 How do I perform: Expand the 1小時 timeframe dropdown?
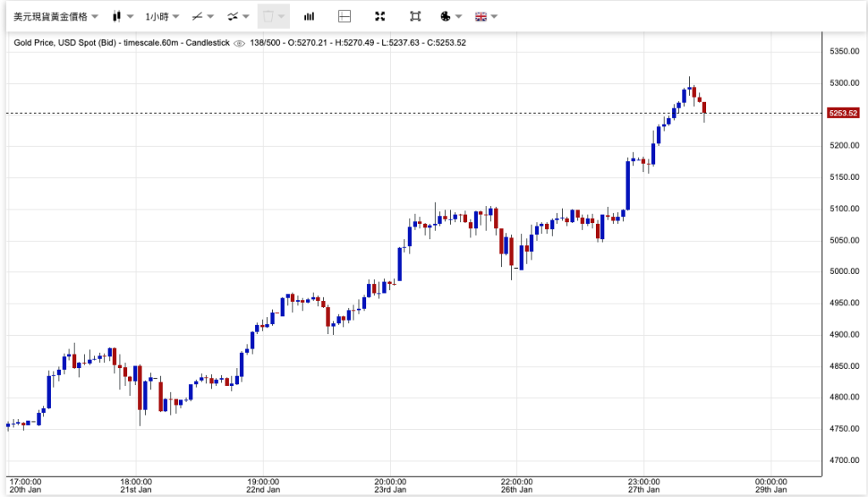tap(160, 16)
